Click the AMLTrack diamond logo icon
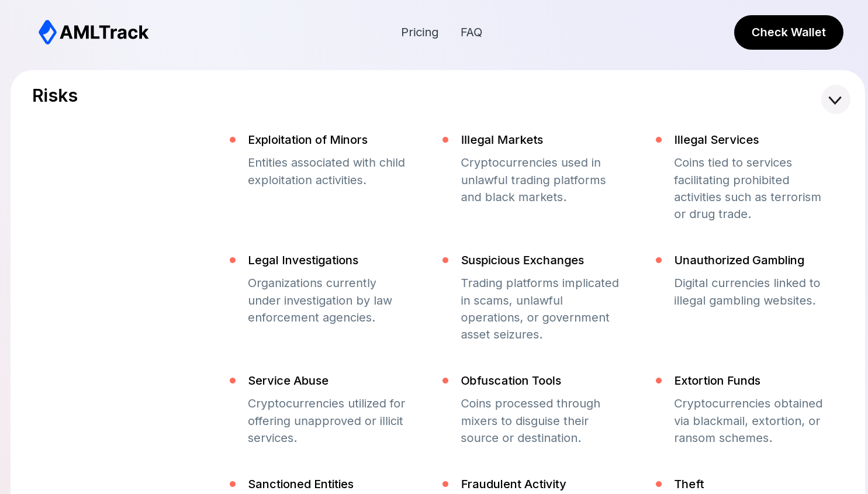 click(x=47, y=32)
